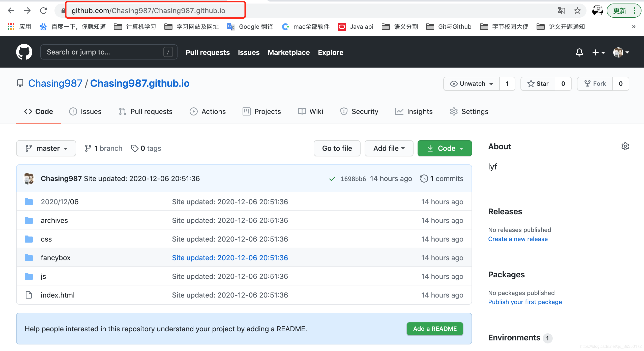Click the browser address bar URL

149,11
